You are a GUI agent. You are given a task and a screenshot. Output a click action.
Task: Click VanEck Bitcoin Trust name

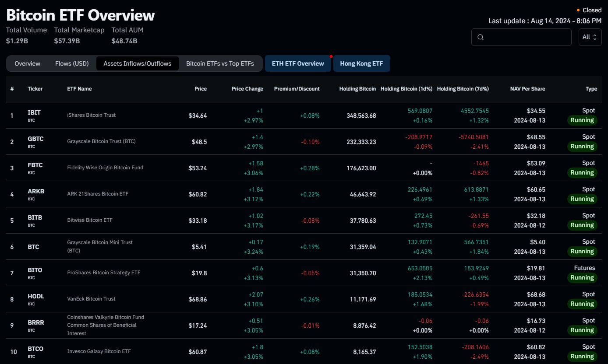tap(91, 299)
